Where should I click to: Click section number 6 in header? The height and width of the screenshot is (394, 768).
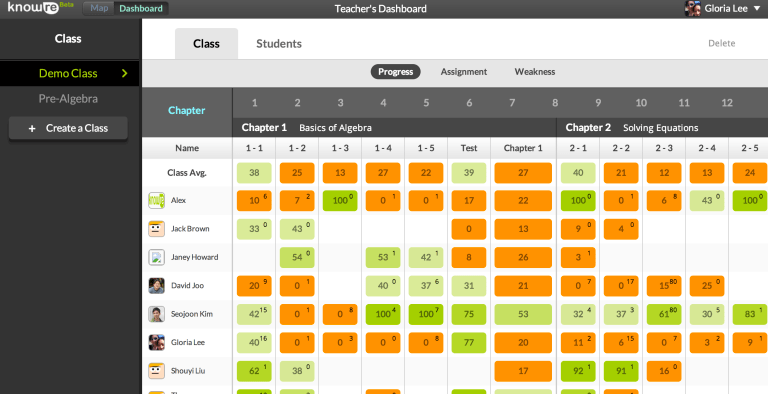point(469,103)
